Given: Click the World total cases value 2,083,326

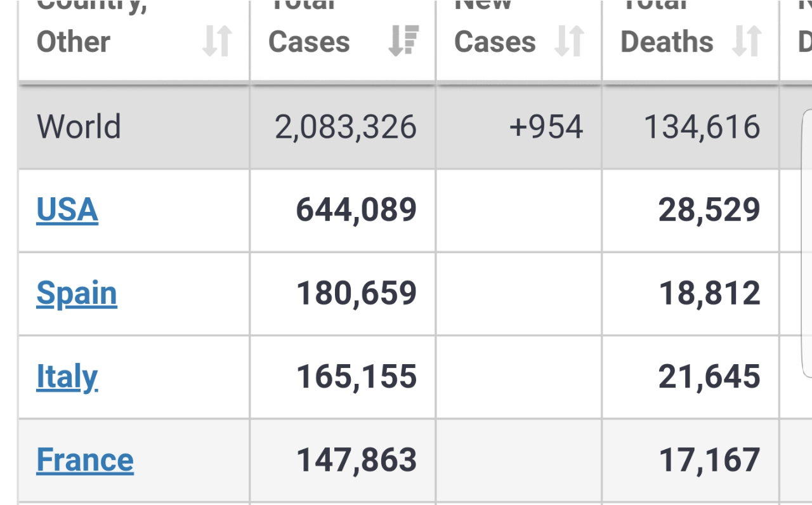Looking at the screenshot, I should [x=346, y=127].
